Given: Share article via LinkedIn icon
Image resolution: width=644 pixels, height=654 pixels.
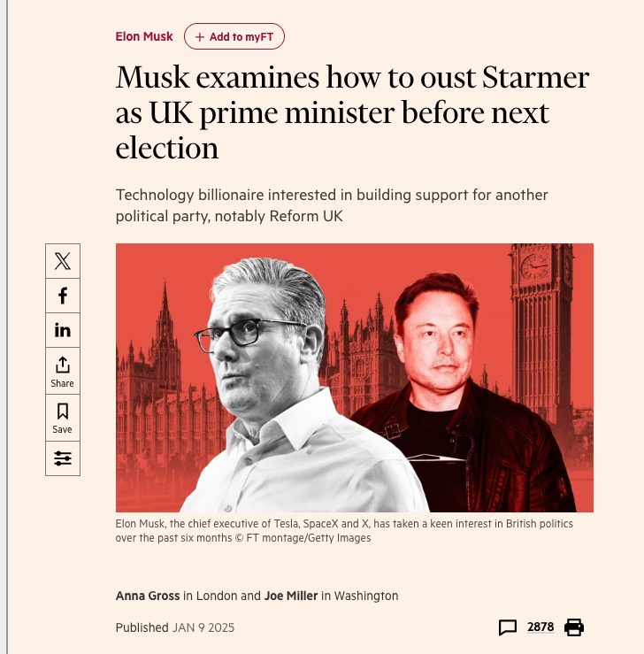Looking at the screenshot, I should [63, 330].
